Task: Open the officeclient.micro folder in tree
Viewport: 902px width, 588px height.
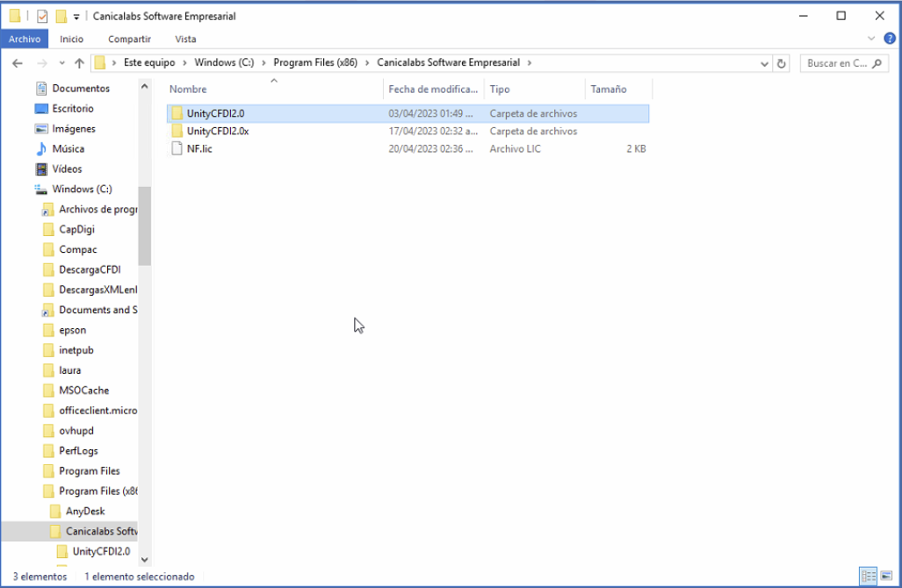Action: 97,411
